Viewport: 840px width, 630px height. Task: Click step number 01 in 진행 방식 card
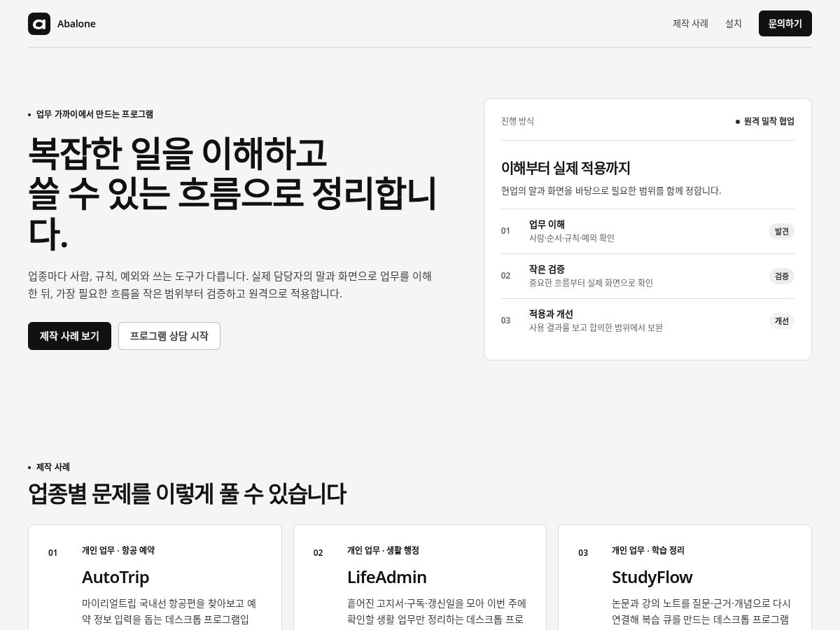click(505, 231)
